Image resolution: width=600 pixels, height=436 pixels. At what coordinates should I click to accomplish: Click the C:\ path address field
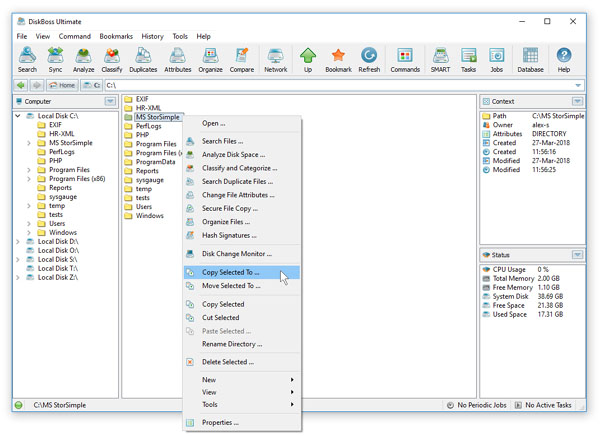(339, 85)
